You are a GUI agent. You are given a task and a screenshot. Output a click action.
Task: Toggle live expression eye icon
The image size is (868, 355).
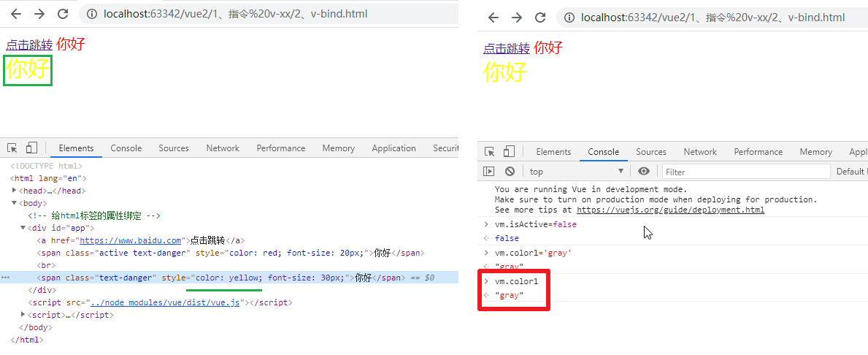(643, 171)
